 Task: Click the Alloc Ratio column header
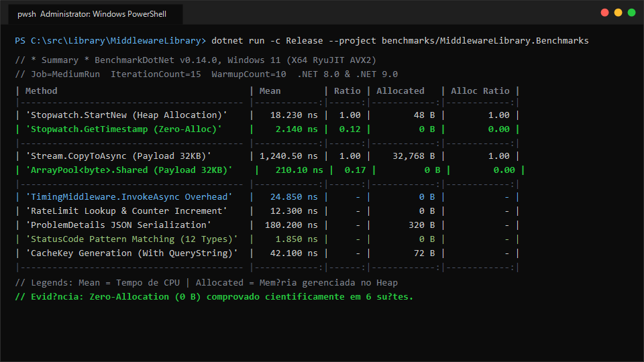(480, 90)
